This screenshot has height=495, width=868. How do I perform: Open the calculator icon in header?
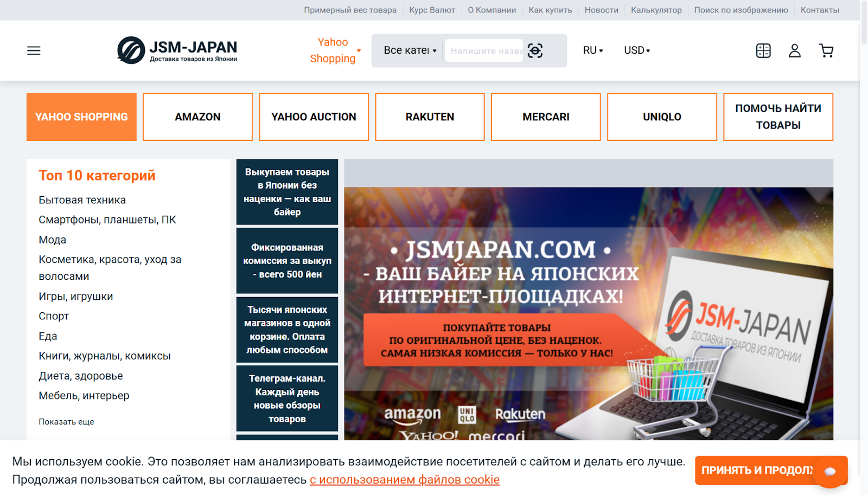(763, 50)
